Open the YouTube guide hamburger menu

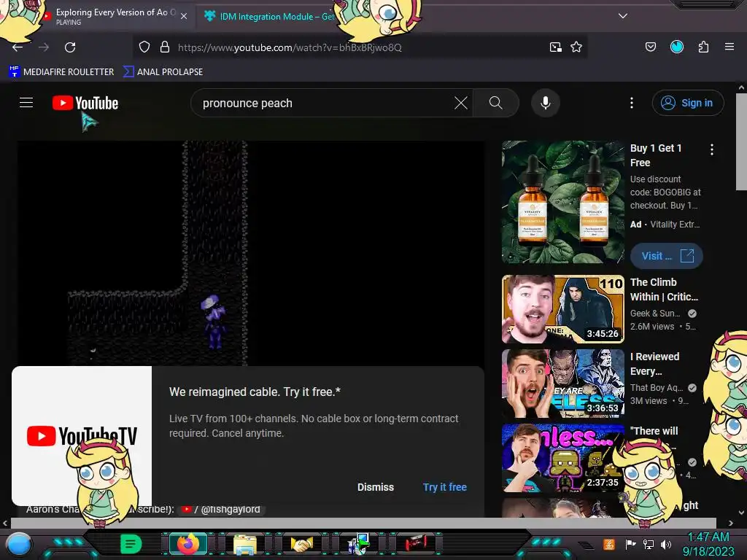(26, 103)
